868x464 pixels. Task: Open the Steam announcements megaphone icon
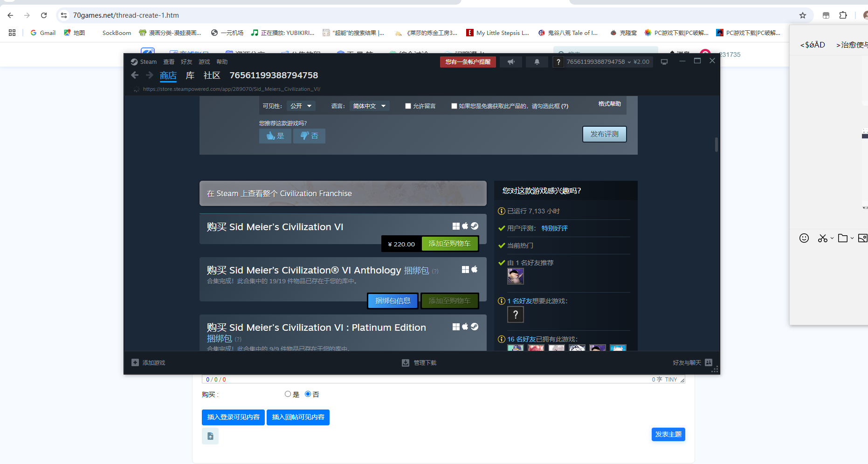click(x=511, y=62)
